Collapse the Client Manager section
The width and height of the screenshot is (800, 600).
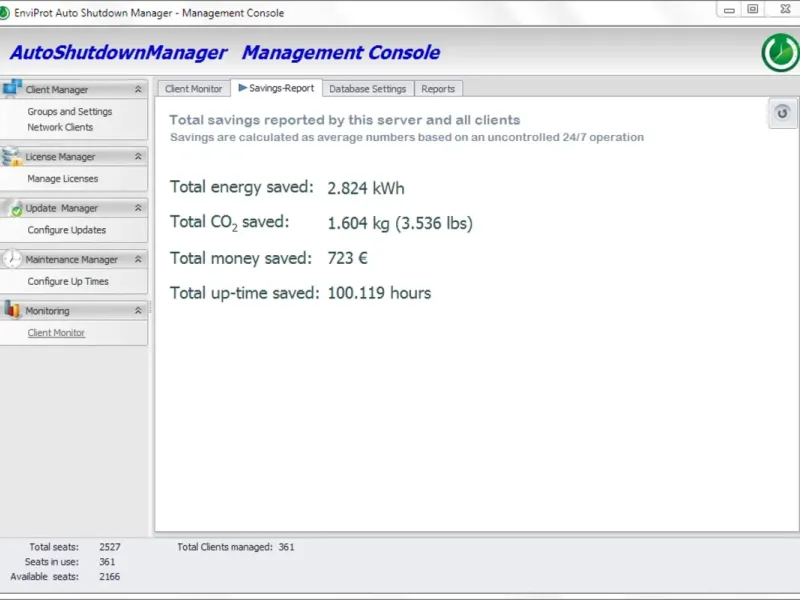138,89
